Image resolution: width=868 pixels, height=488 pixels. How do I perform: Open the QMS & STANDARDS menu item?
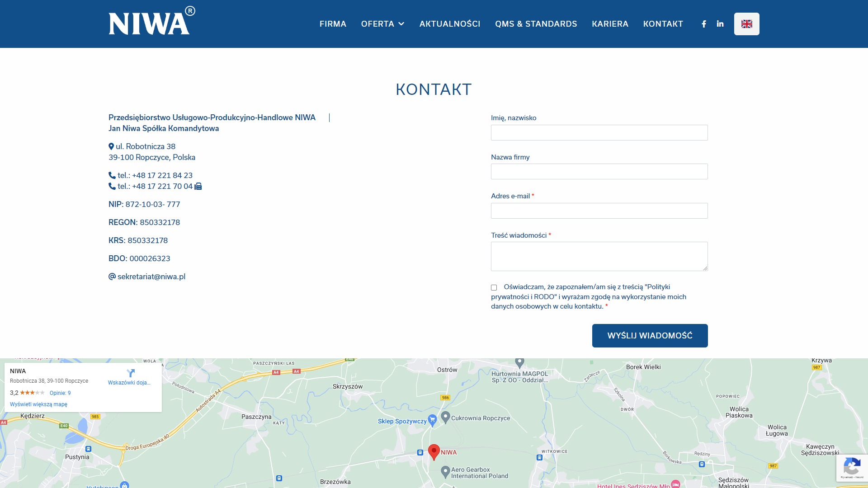click(536, 24)
